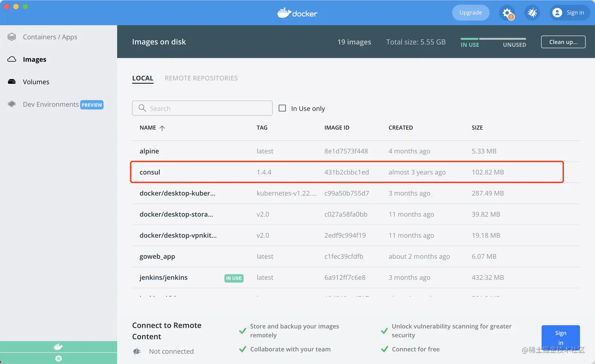Click the NAME sort arrow icon
Viewport: 595px width, 364px height.
pyautogui.click(x=162, y=128)
